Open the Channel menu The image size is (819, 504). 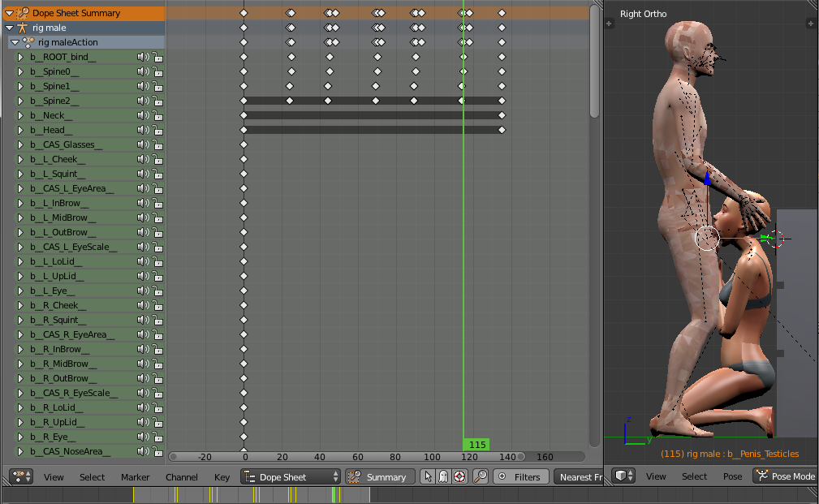tap(181, 477)
